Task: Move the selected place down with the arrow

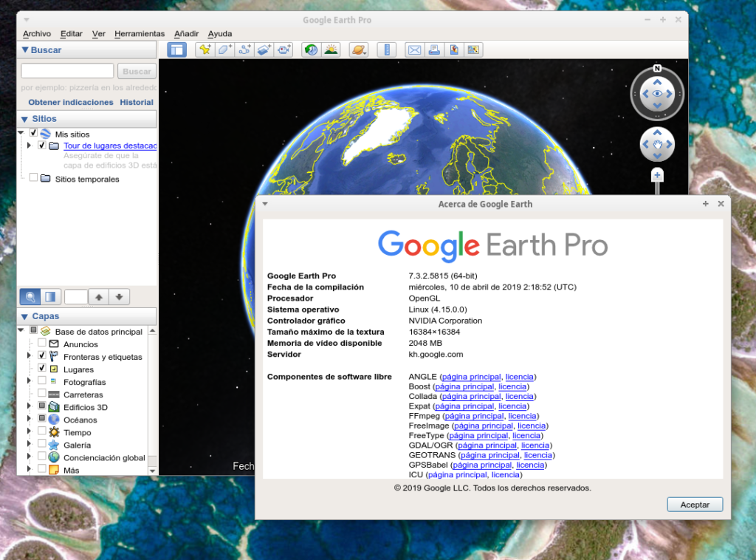Action: [119, 297]
